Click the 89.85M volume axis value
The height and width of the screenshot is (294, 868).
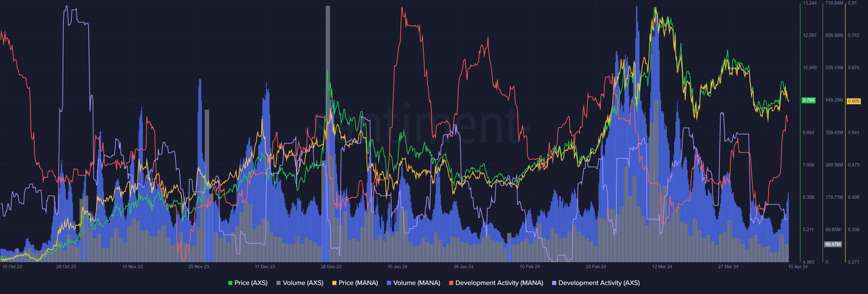click(833, 230)
